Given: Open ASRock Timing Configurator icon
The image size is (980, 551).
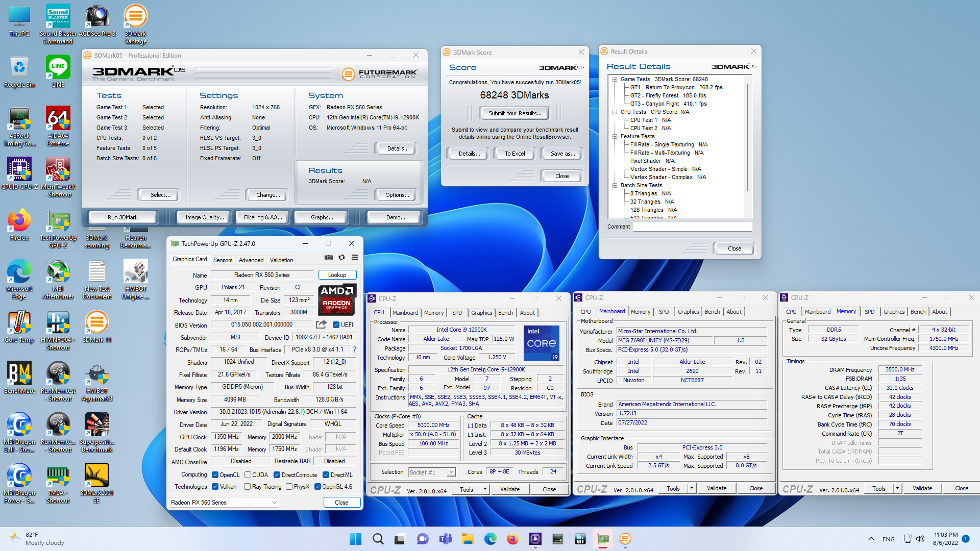Looking at the screenshot, I should 19,126.
